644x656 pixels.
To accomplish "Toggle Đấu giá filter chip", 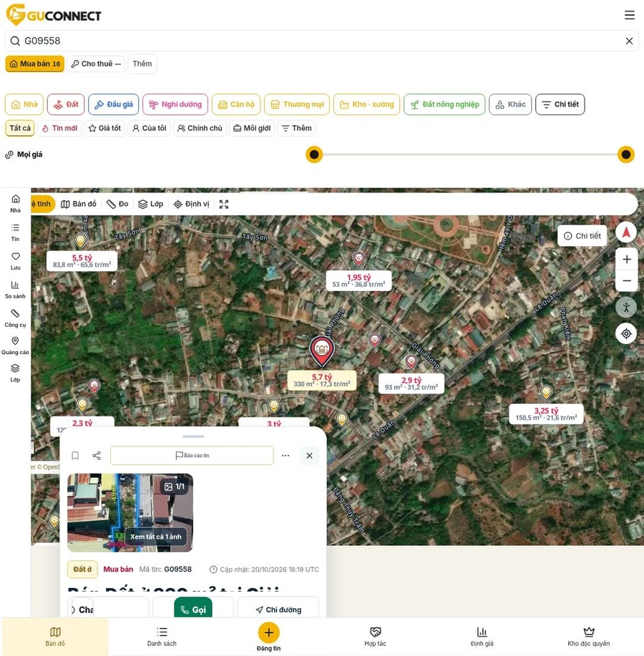I will [x=113, y=104].
